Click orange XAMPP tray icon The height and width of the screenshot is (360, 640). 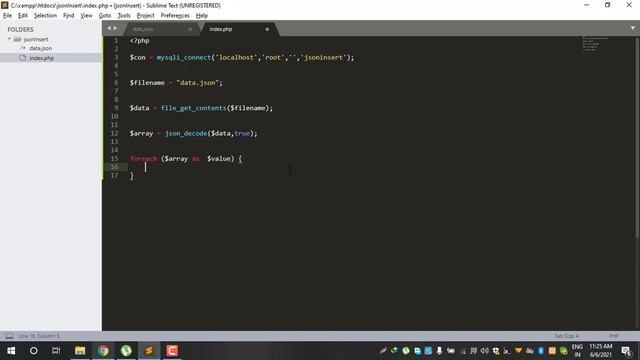[552, 351]
